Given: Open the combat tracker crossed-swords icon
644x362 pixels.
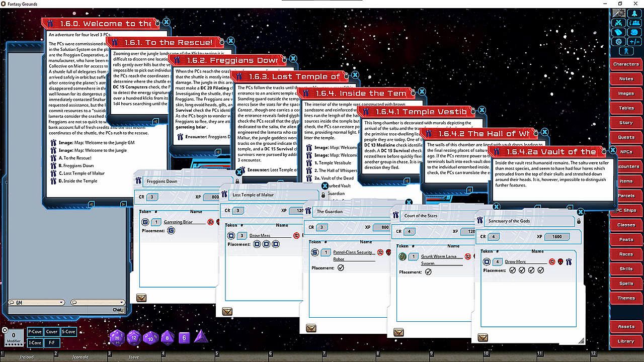Looking at the screenshot, I should point(619,23).
